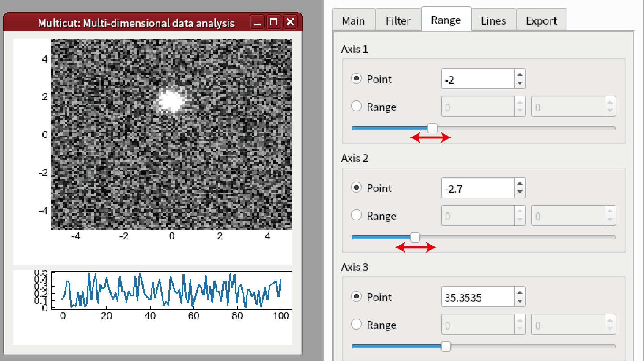The height and width of the screenshot is (361, 644).
Task: Select Range radio button for Axis 3
Action: 356,324
